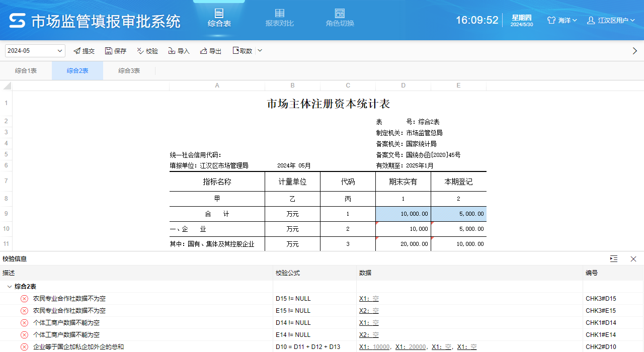Click the 保存 save icon
The image size is (644, 352).
(x=108, y=50)
